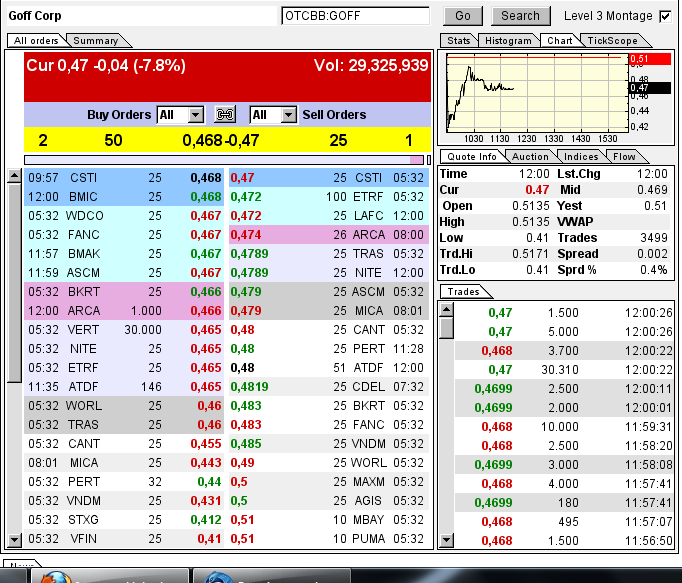Switch to the All orders tab
682x583 pixels.
point(36,40)
